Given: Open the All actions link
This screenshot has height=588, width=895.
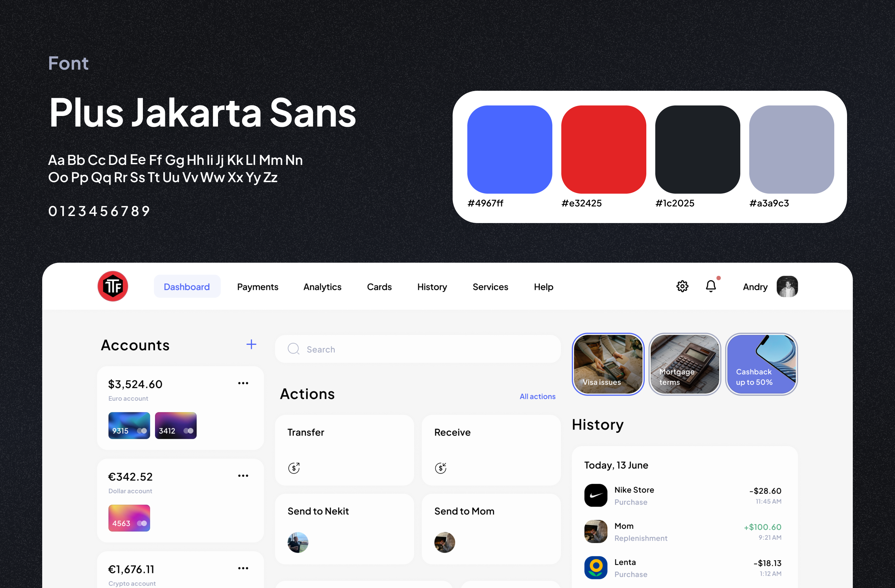Looking at the screenshot, I should click(537, 396).
